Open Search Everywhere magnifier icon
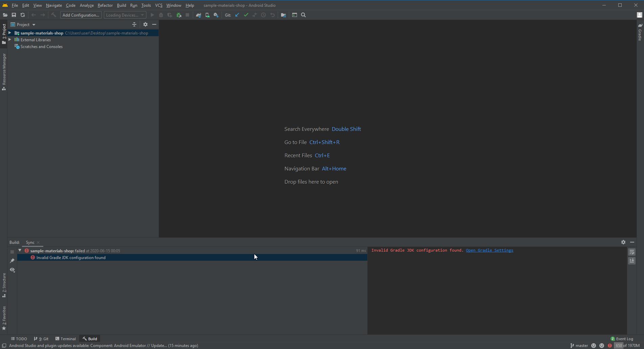 [x=303, y=15]
